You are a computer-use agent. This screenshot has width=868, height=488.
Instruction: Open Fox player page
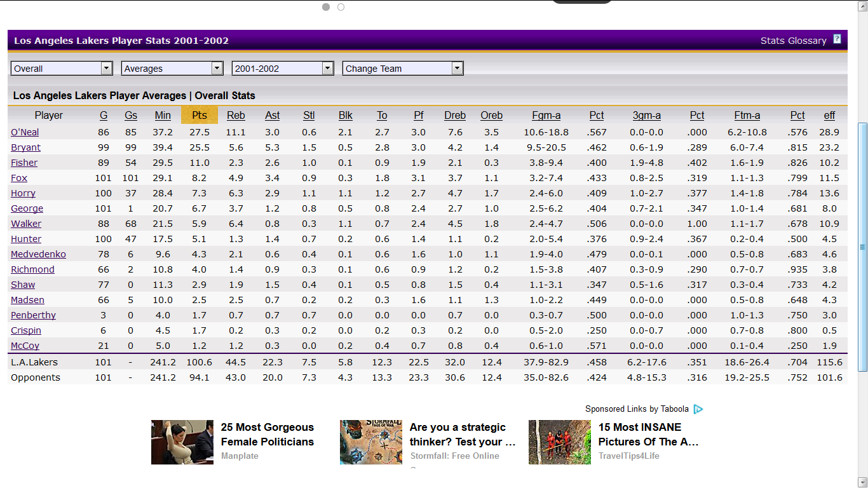coord(19,178)
